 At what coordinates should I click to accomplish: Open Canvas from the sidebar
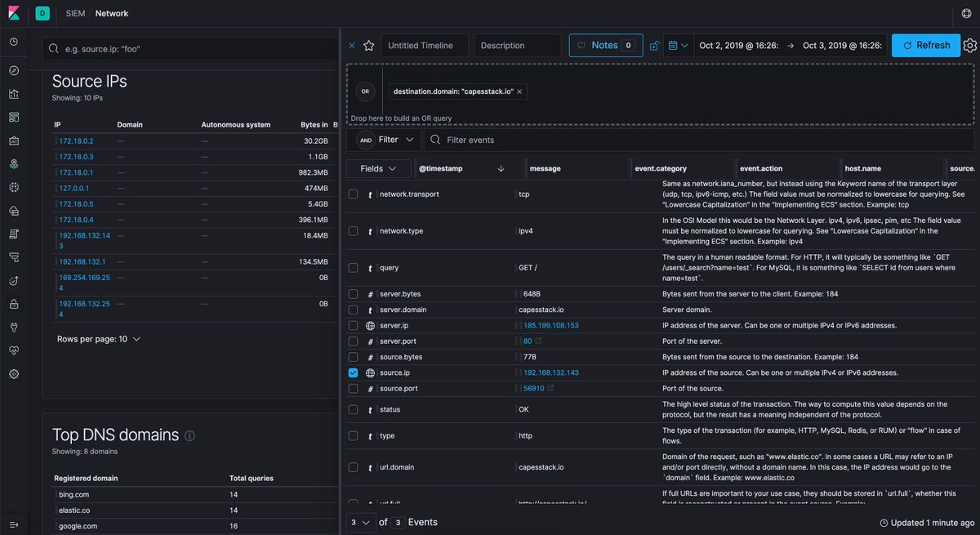(14, 140)
